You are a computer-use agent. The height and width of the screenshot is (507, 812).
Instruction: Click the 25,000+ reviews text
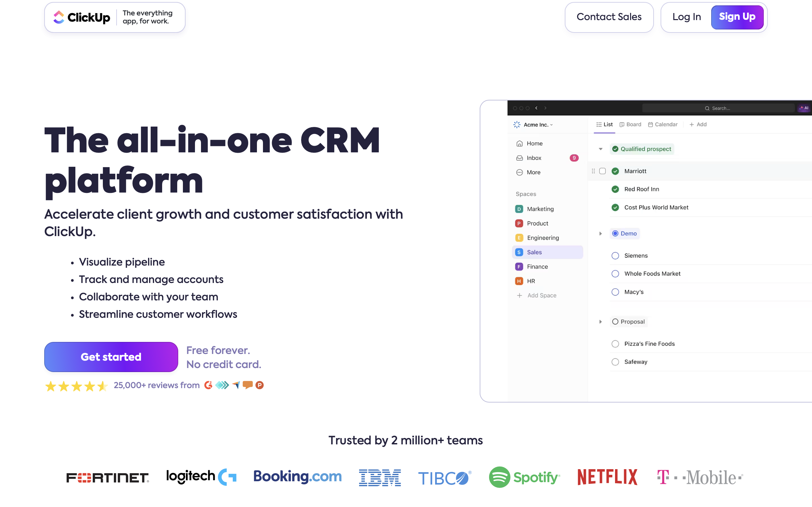pyautogui.click(x=157, y=385)
